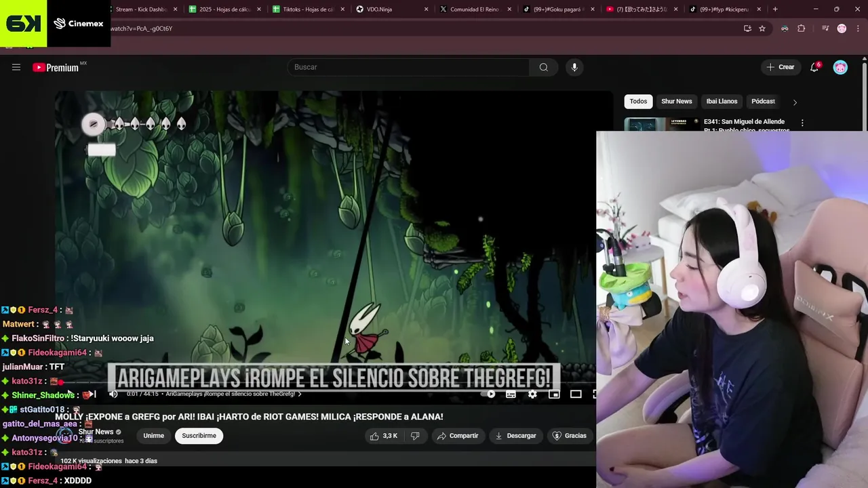
Task: Switch to the #fyp #kickperu TikTok tab
Action: coord(724,9)
